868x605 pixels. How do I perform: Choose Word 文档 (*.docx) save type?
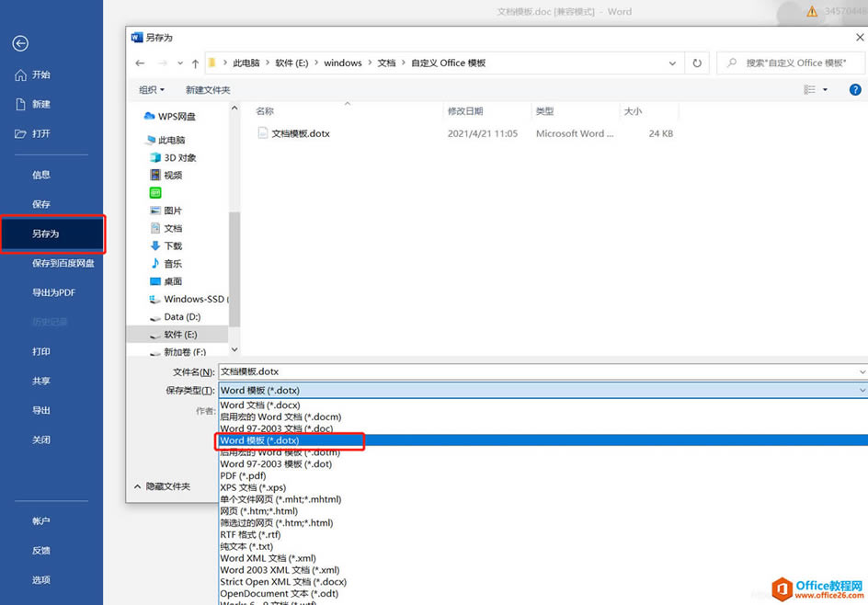(260, 405)
